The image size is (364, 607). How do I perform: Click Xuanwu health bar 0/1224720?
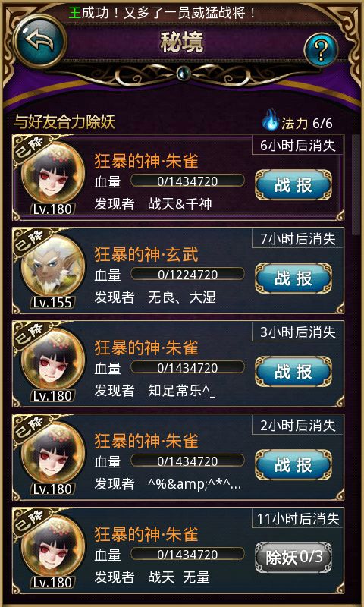187,274
